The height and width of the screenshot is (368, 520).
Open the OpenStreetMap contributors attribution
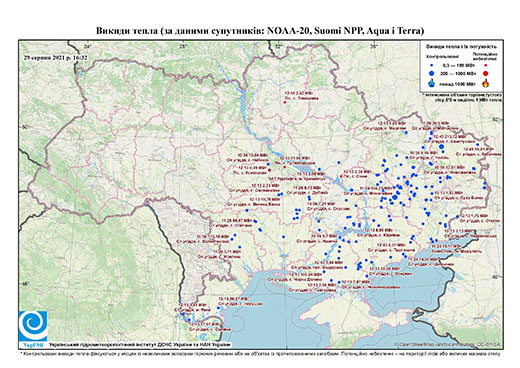click(x=448, y=344)
